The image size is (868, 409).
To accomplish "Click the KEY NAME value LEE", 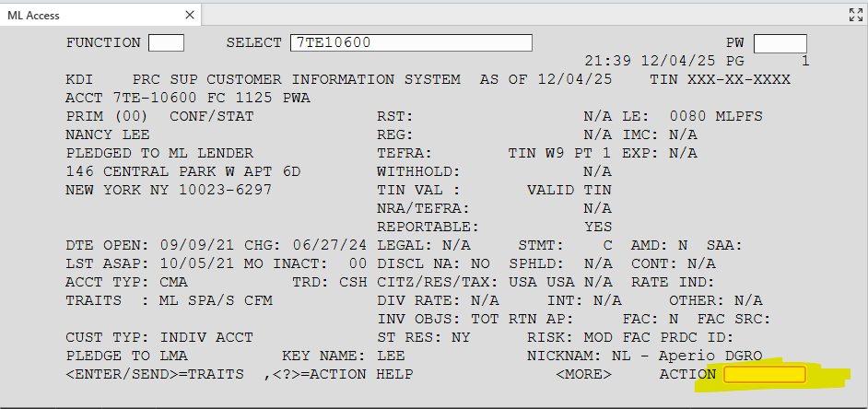I will (x=391, y=356).
